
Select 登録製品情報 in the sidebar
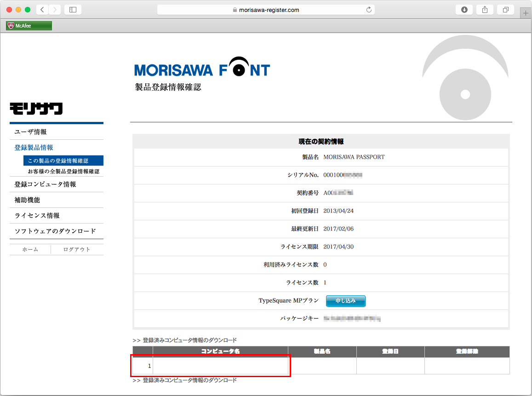point(34,148)
